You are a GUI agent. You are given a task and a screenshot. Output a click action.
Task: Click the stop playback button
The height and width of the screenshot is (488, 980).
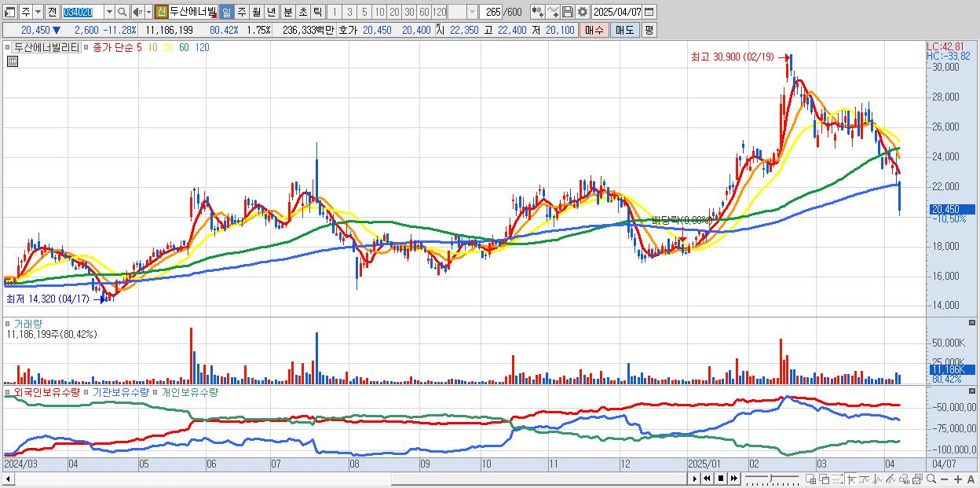[x=721, y=479]
